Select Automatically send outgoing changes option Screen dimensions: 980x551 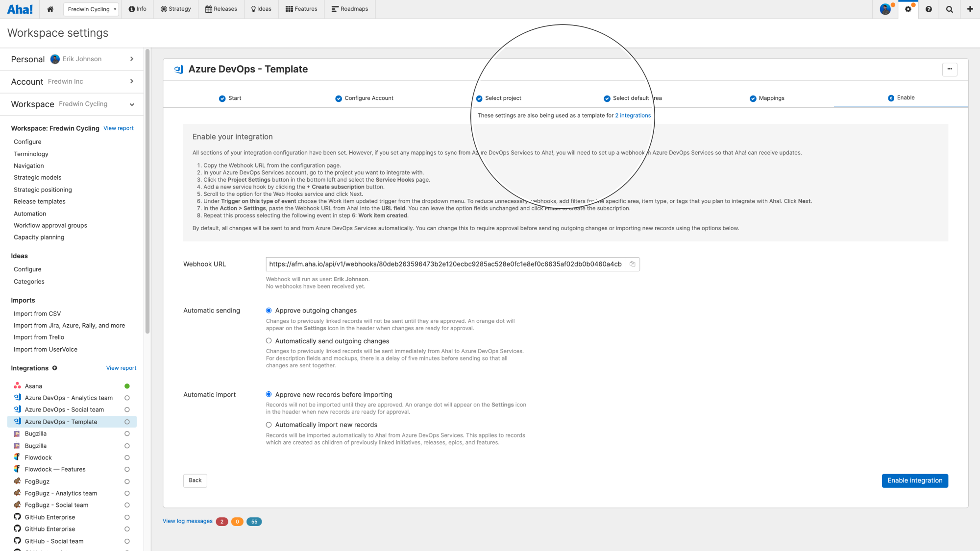pos(269,340)
